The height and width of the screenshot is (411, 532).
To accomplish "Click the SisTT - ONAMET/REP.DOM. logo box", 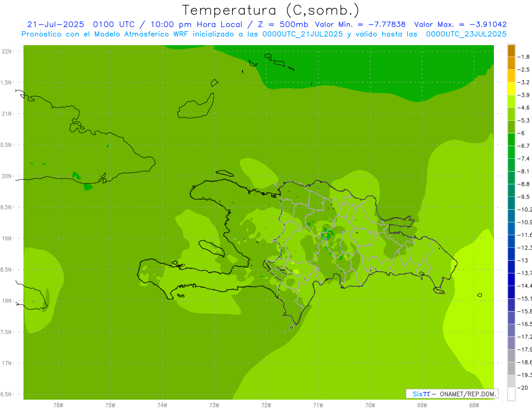I will click(452, 394).
